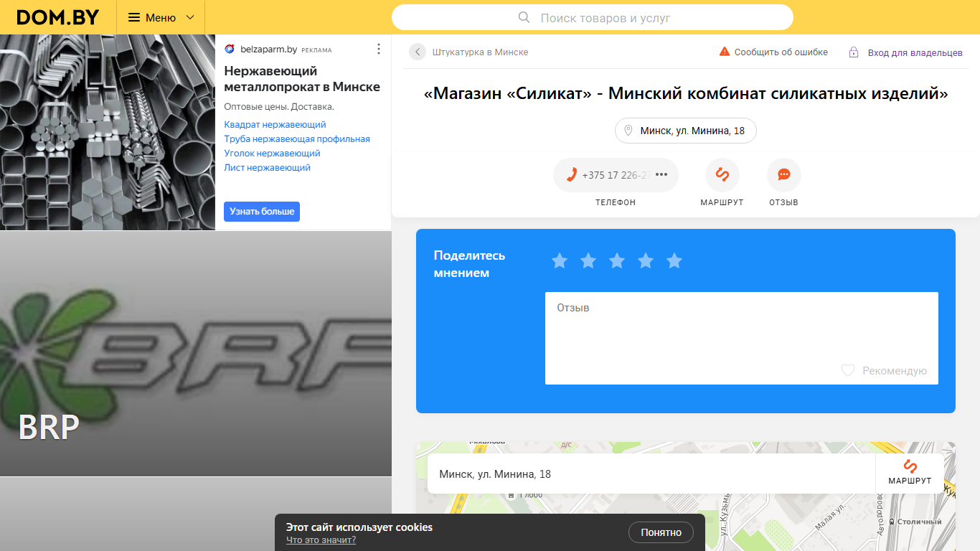
Task: Open Труба нержавеющая профильная link
Action: tap(297, 139)
